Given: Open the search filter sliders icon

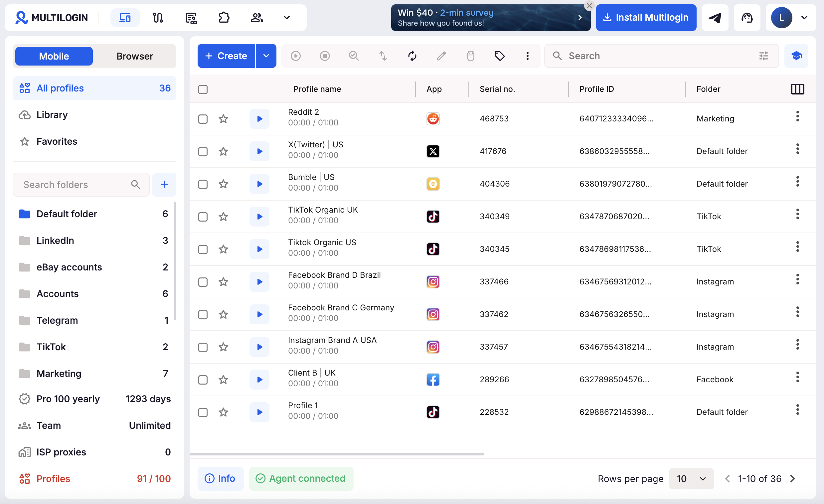Looking at the screenshot, I should 763,56.
